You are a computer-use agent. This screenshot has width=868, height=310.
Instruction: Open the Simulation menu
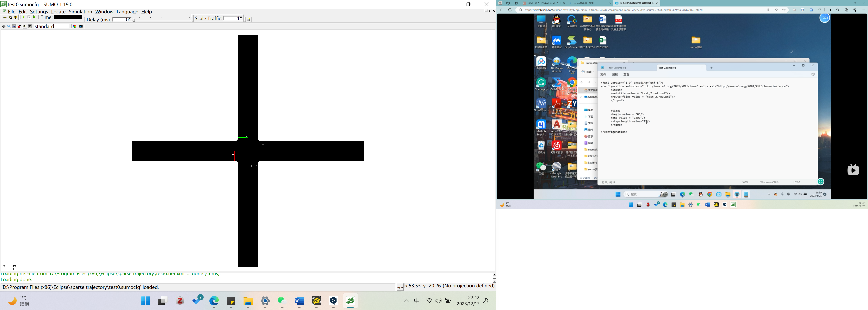point(80,11)
